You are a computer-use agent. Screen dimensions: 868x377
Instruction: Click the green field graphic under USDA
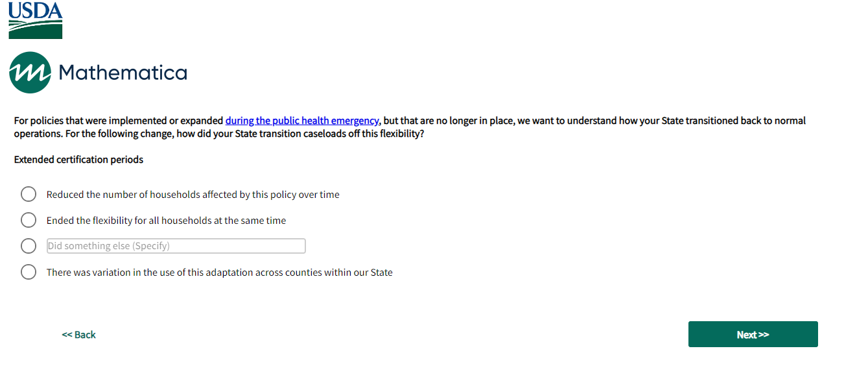pyautogui.click(x=35, y=29)
